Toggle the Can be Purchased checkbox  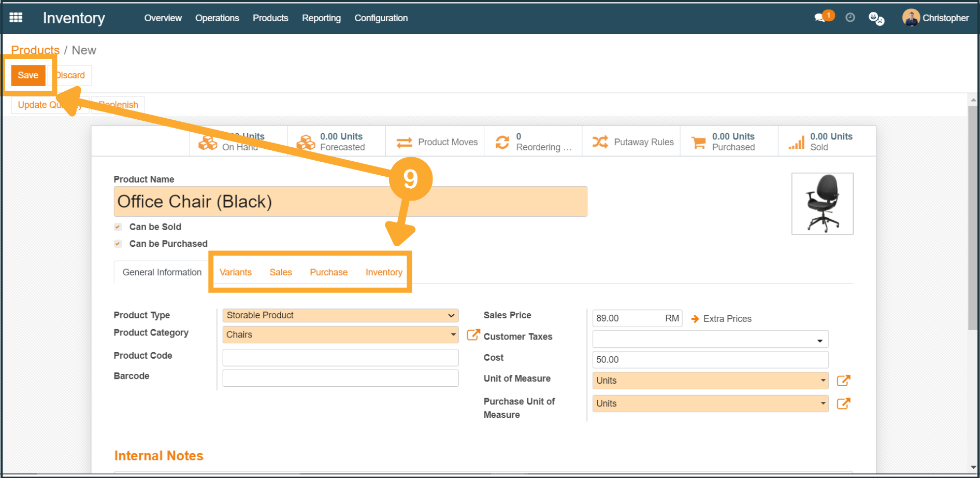coord(118,244)
